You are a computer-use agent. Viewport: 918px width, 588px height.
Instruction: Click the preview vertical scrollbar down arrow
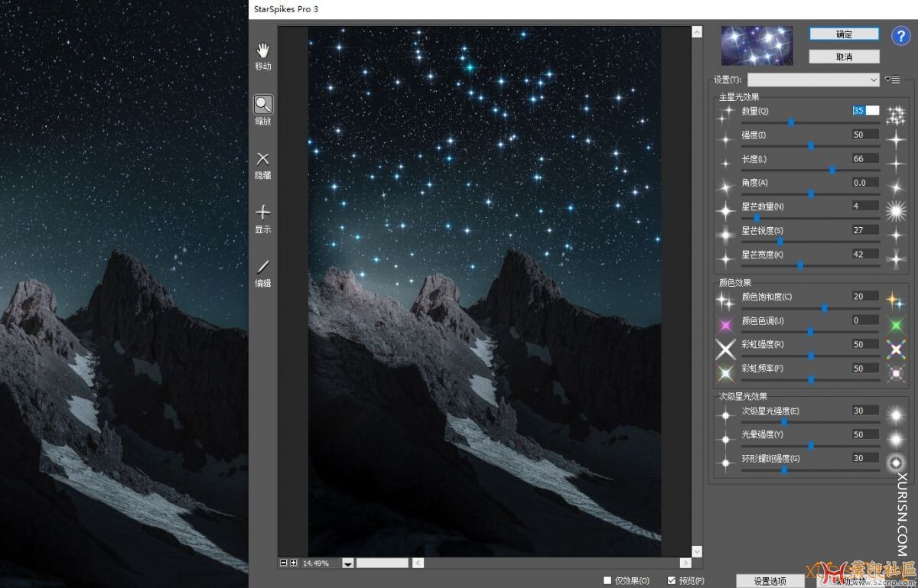pyautogui.click(x=696, y=551)
